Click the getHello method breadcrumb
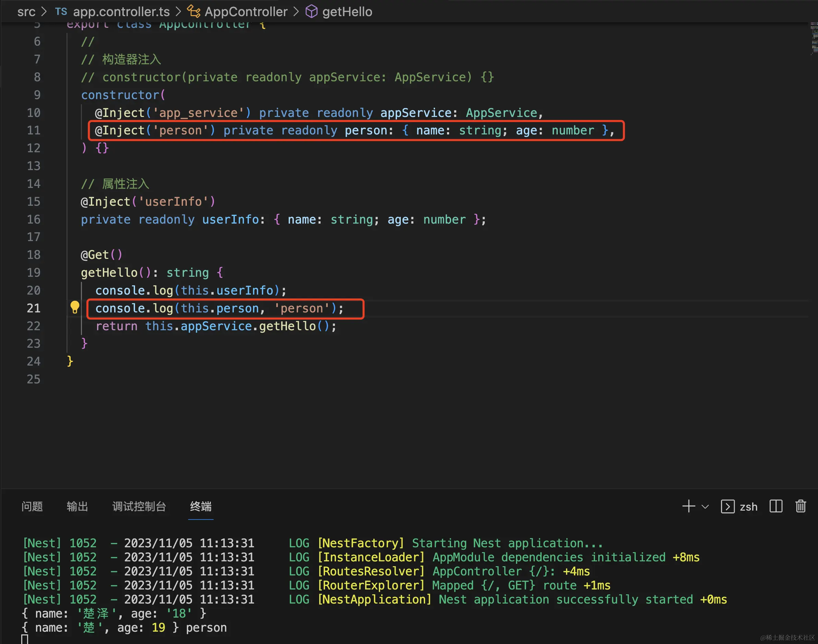 click(347, 12)
